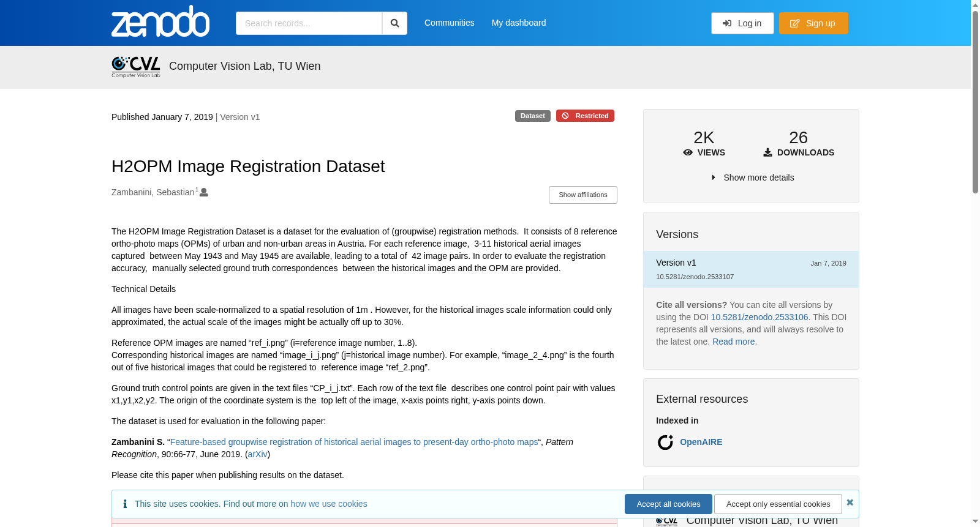
Task: Open all-versions DOI 10.5281/zenodo.2533106
Action: click(x=759, y=317)
